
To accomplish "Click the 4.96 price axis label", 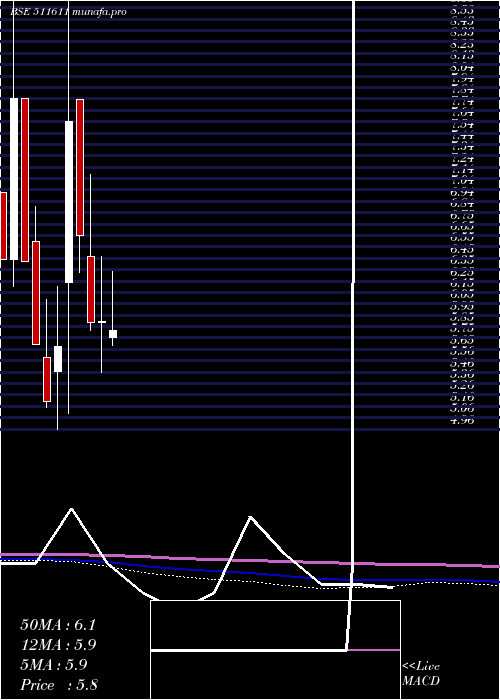I will (x=462, y=420).
